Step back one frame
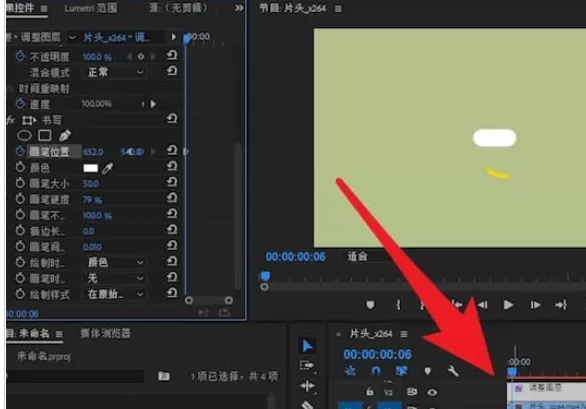586x409 pixels. tap(482, 305)
